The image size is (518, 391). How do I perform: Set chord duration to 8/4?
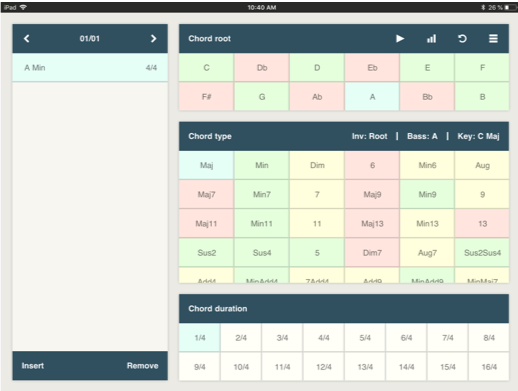(x=489, y=338)
